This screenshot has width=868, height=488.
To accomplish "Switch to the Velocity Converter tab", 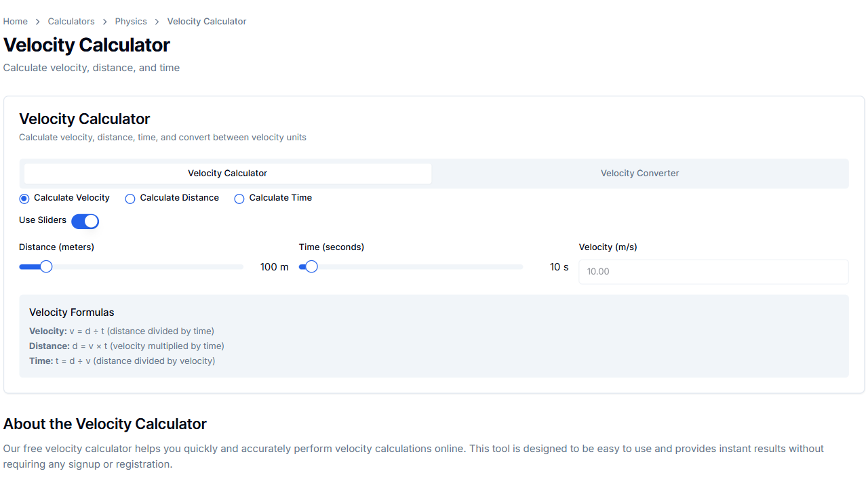I will [x=639, y=174].
